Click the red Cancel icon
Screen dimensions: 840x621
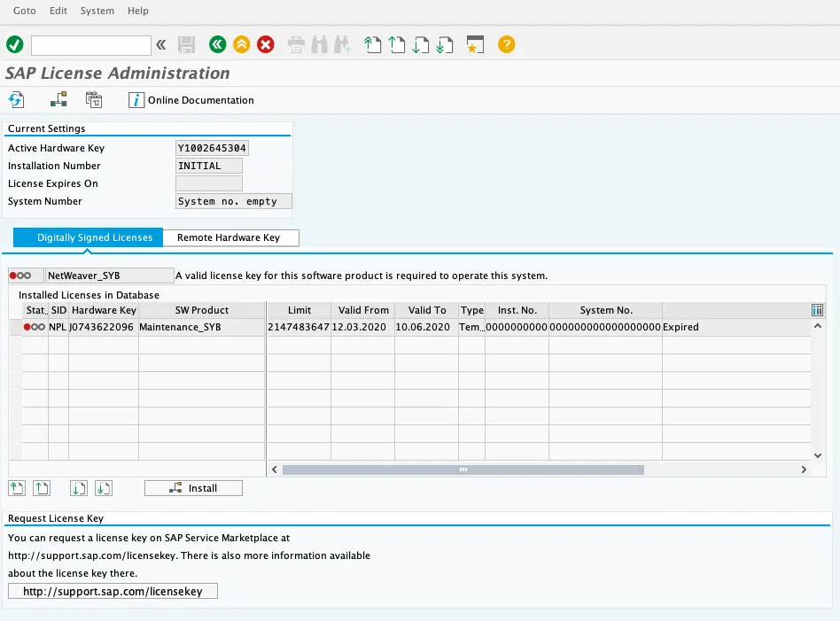[266, 44]
